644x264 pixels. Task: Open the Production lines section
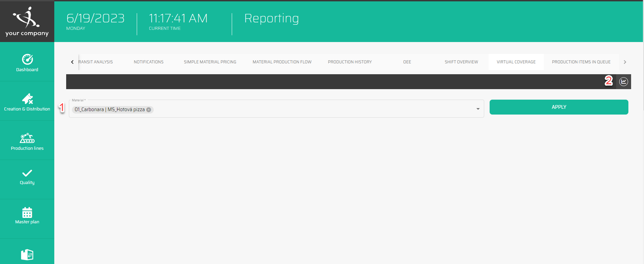pyautogui.click(x=27, y=142)
